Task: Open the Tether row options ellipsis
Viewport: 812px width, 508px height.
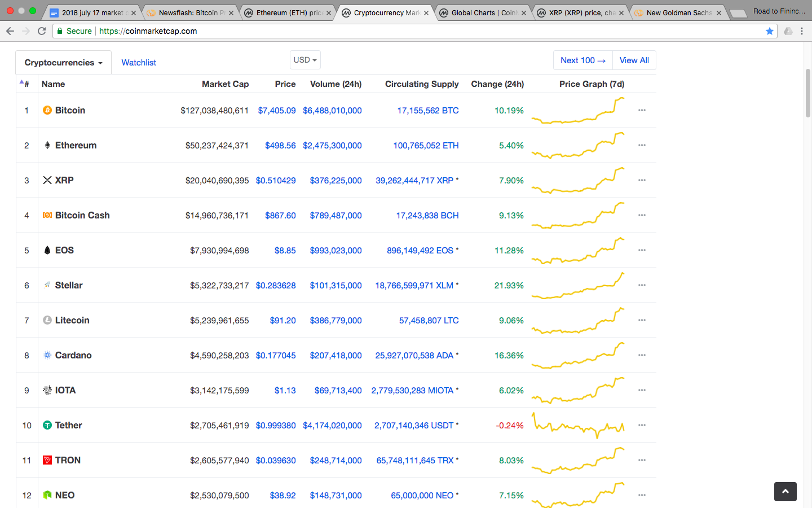Action: click(x=642, y=425)
